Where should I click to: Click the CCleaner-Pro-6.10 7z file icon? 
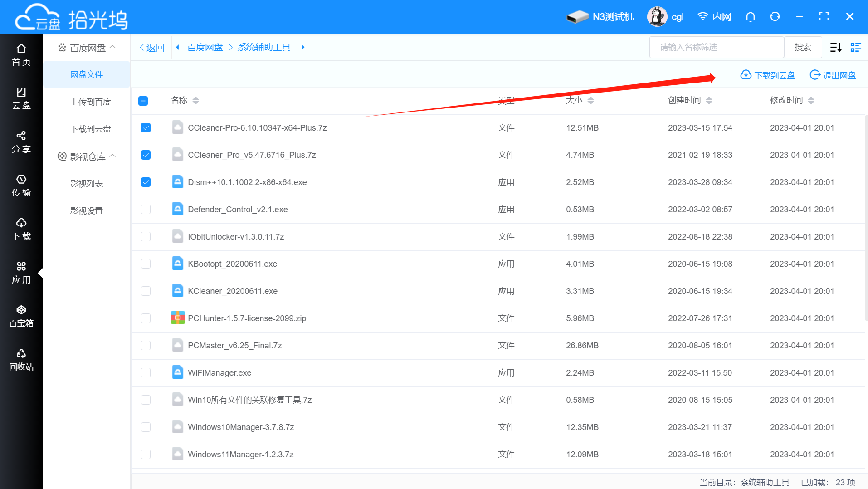click(x=178, y=127)
